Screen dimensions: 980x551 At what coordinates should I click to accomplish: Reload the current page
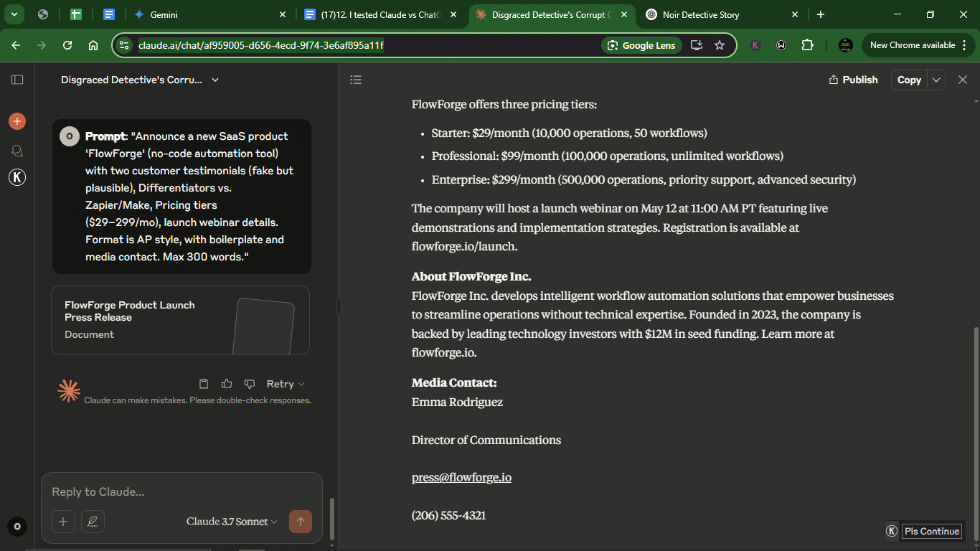67,45
